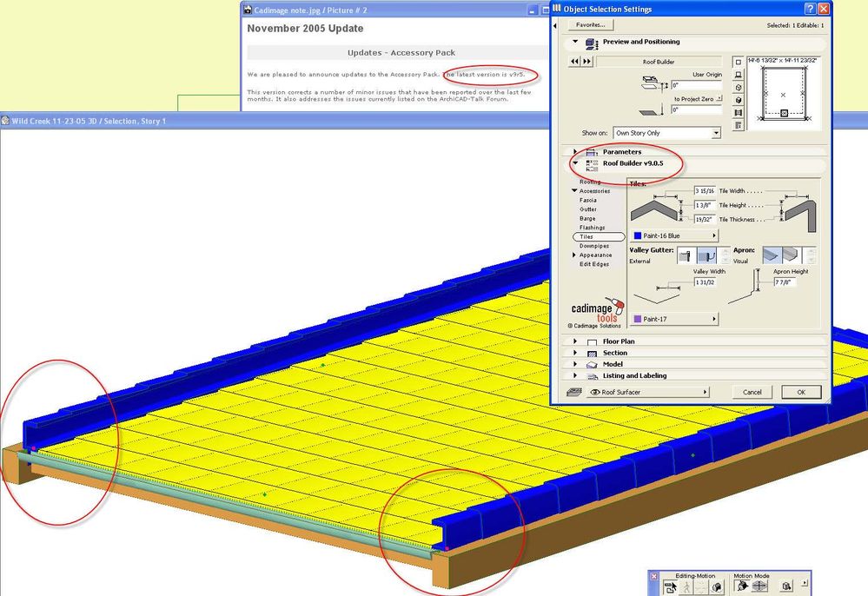868x596 pixels.
Task: Click the to Project Zero height field
Action: tap(696, 109)
